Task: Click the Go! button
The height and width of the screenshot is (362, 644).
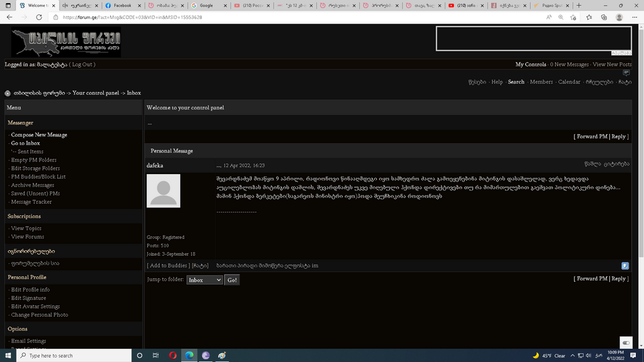Action: click(x=232, y=280)
